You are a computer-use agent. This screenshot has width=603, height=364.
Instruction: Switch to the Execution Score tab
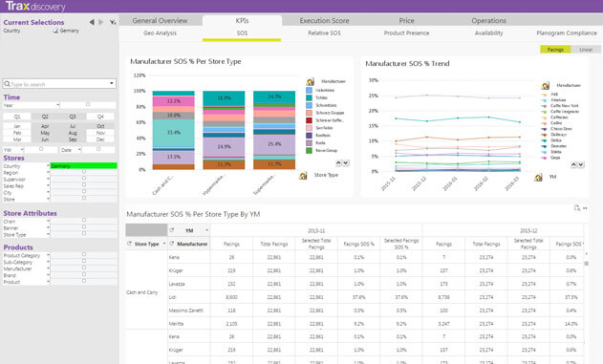coord(324,21)
